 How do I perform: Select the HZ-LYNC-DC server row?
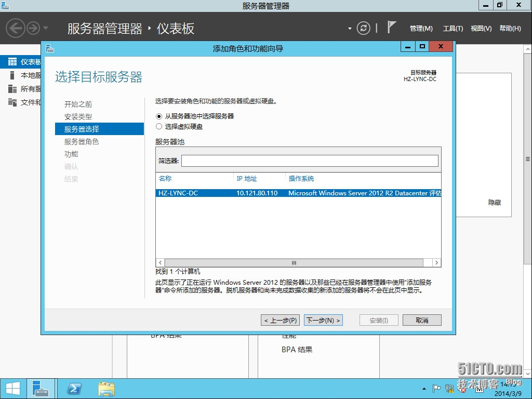[x=298, y=193]
